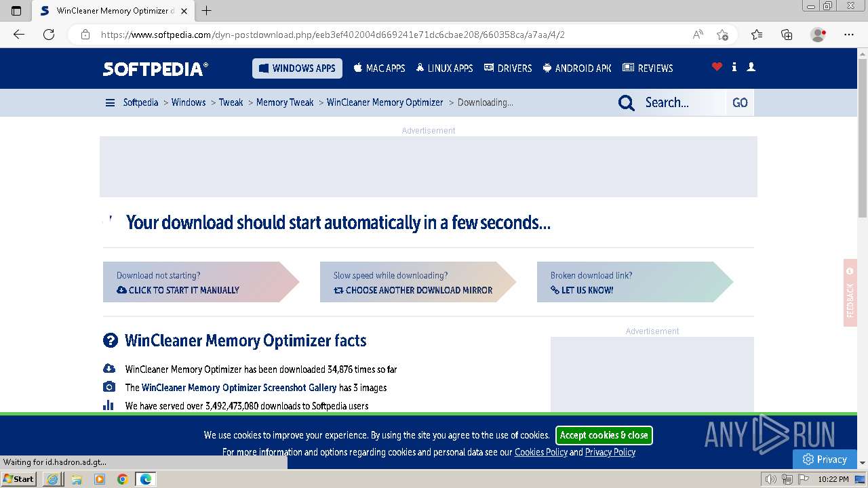Open the Windows Start button

coord(18,479)
